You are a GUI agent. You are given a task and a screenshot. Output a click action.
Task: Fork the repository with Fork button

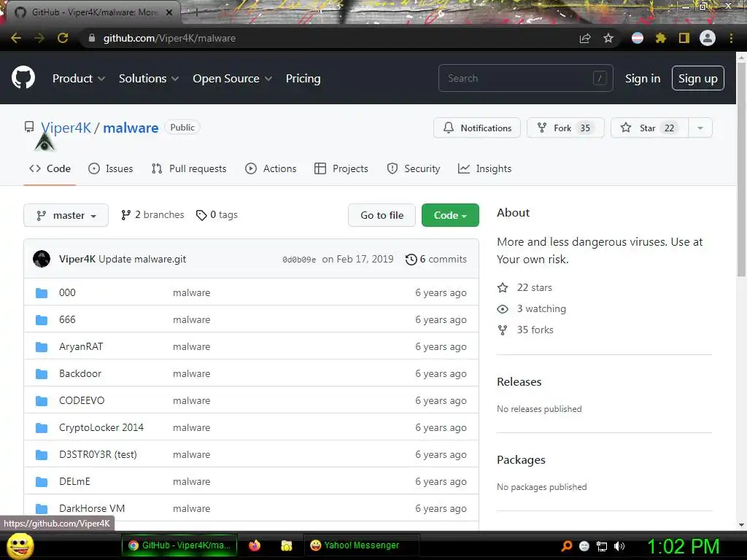[565, 128]
